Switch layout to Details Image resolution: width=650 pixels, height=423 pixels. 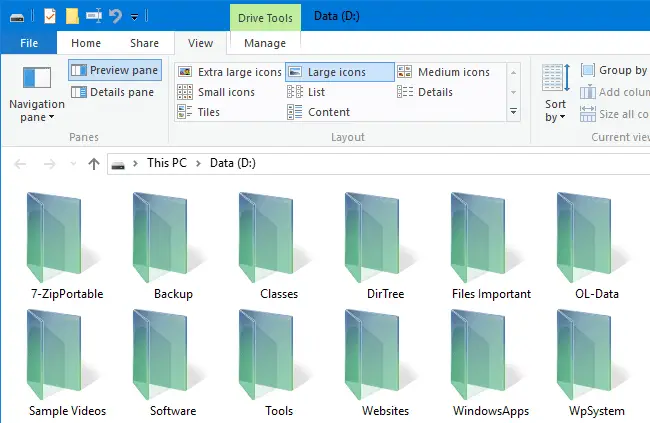(425, 92)
